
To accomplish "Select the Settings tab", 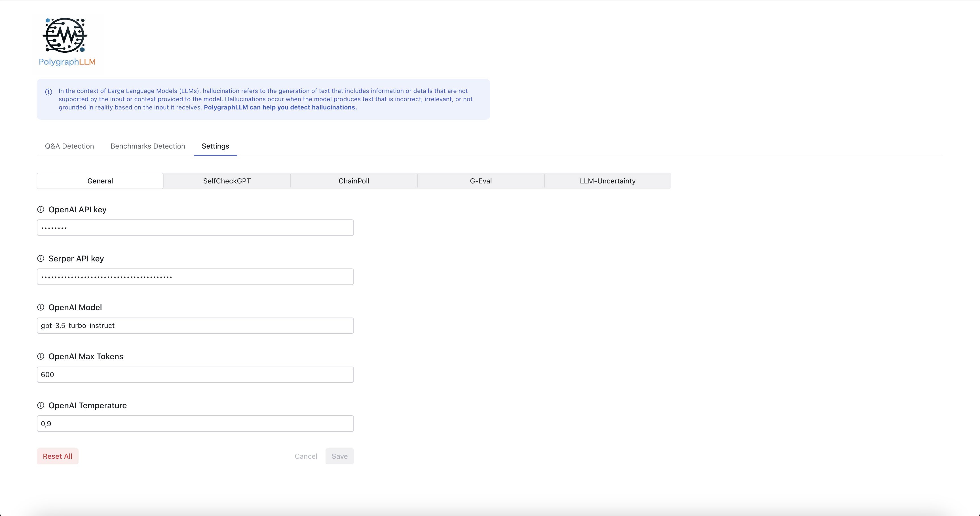I will pyautogui.click(x=215, y=146).
